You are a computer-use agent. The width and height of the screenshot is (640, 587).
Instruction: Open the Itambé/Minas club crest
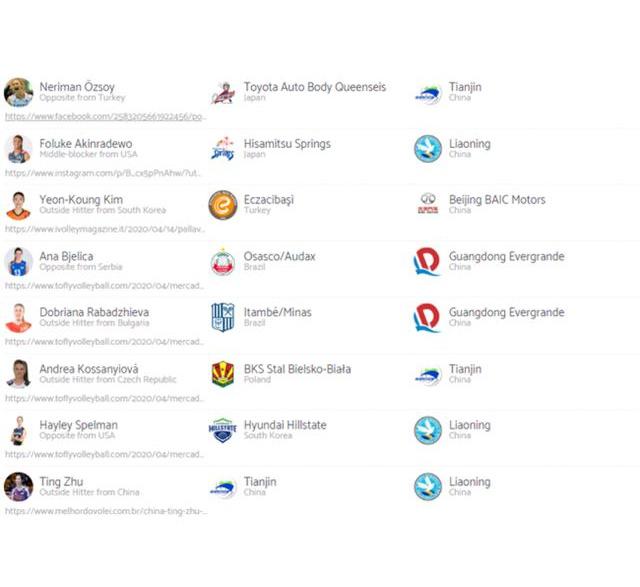pyautogui.click(x=223, y=318)
